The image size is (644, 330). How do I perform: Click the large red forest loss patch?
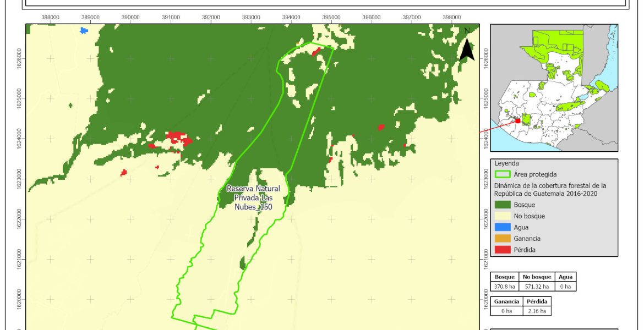point(179,138)
